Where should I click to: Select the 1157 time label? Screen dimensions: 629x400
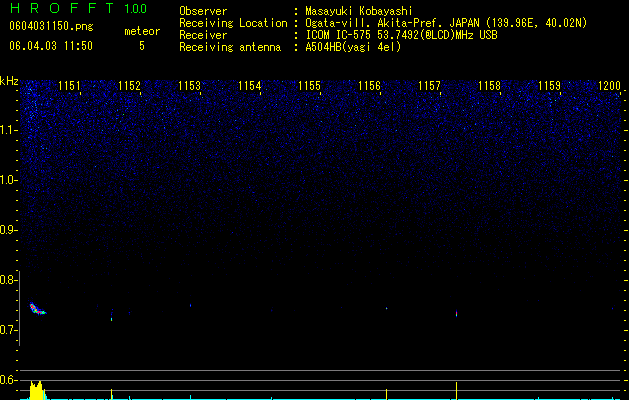click(429, 86)
